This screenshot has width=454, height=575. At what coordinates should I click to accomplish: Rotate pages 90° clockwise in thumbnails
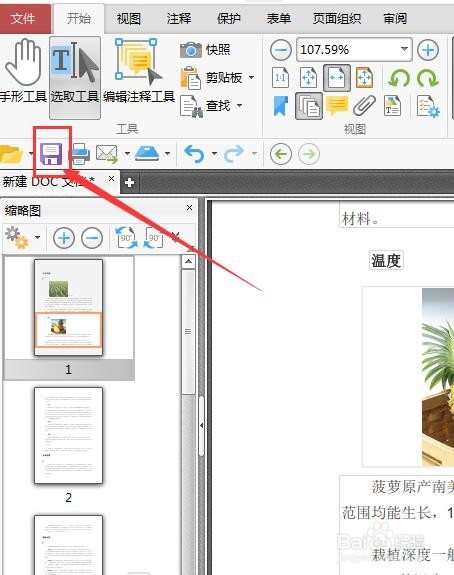[x=127, y=237]
